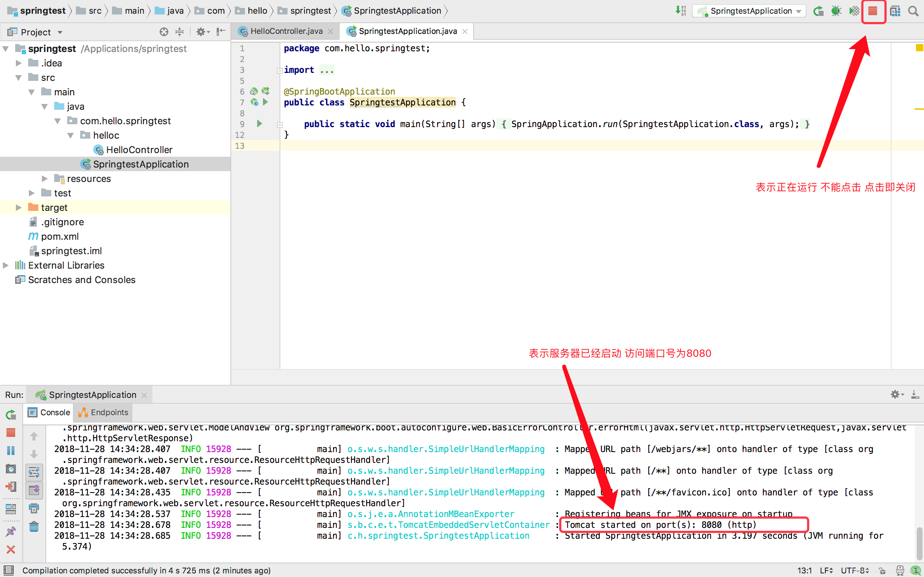Rerun application in Run panel
Screen dimensions: 924x577
tap(11, 415)
